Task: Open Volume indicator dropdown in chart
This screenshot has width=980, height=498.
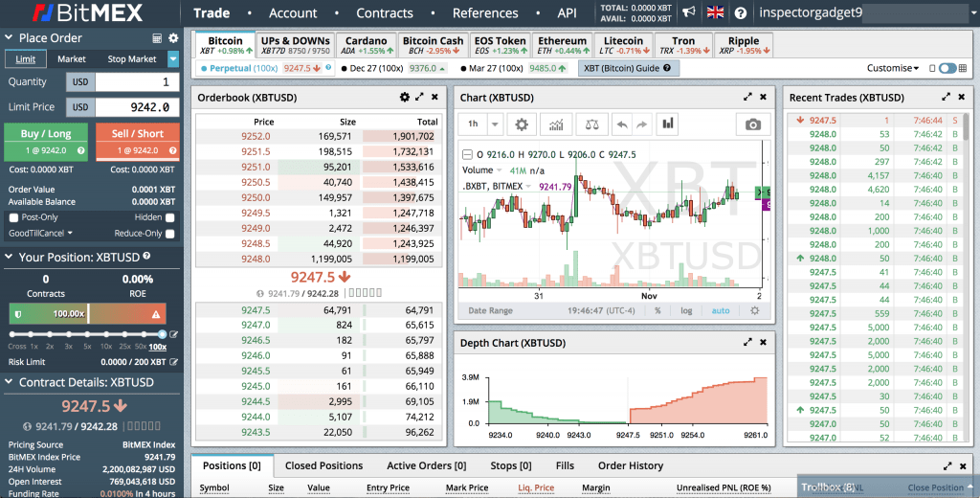Action: (500, 170)
